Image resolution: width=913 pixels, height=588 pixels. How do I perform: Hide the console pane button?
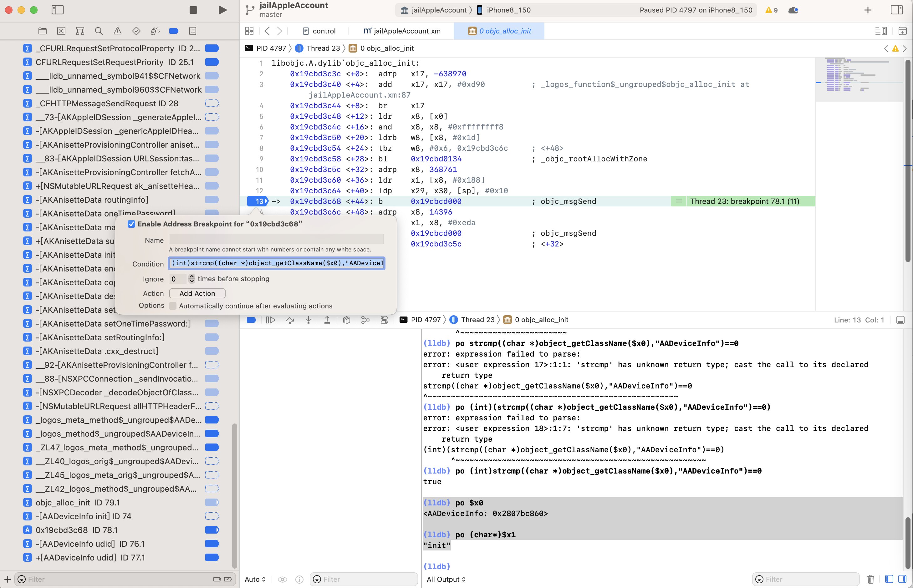902,579
